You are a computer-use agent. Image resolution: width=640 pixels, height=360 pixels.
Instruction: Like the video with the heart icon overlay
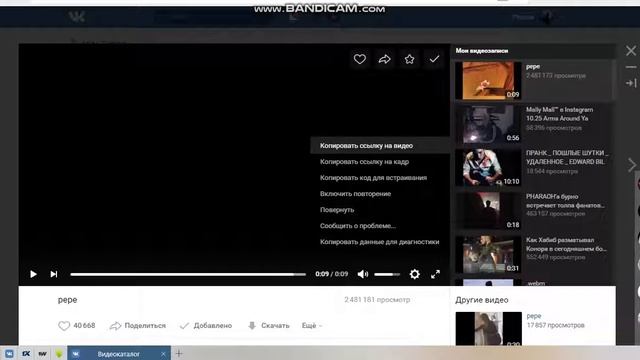360,59
